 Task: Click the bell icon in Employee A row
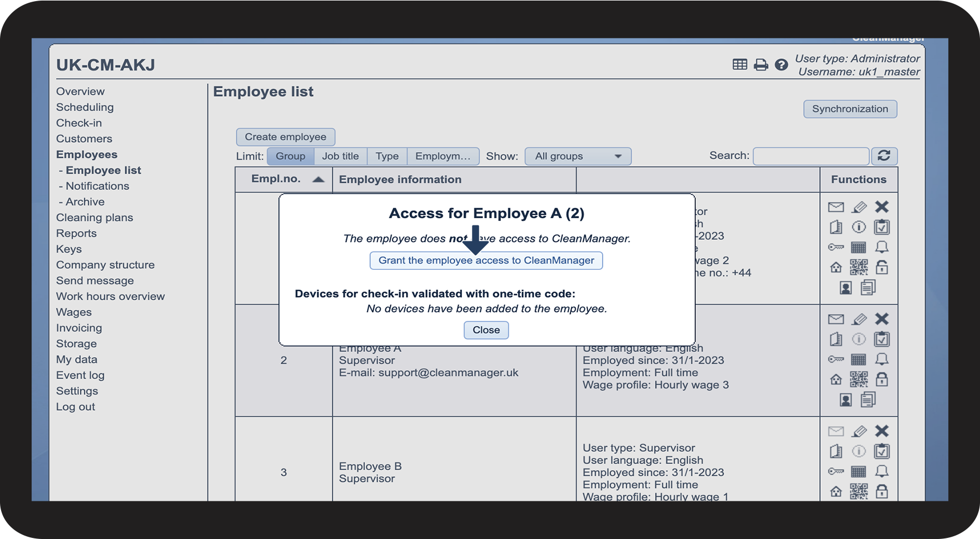(x=882, y=359)
